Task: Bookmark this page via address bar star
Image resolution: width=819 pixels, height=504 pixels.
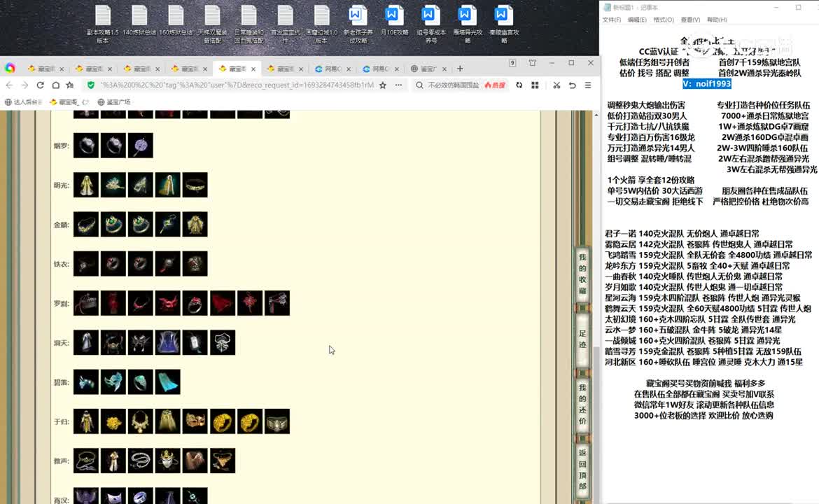Action: pos(383,85)
